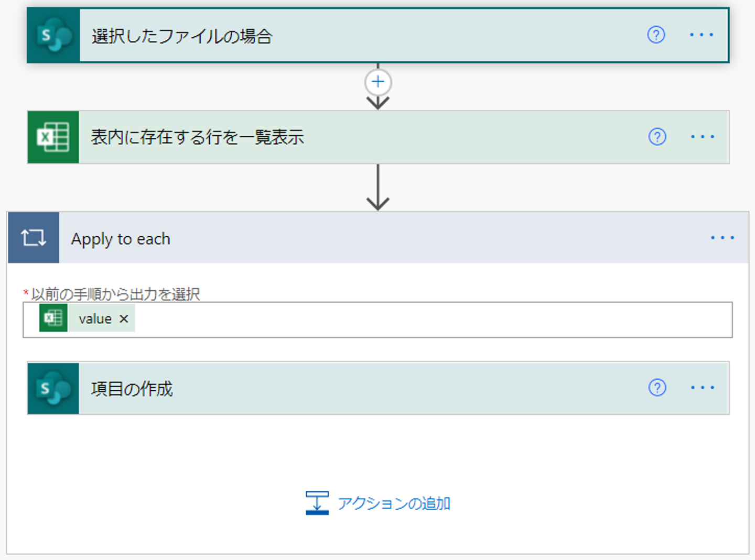
Task: Open help for 選択したファイルの場合
Action: click(x=656, y=35)
